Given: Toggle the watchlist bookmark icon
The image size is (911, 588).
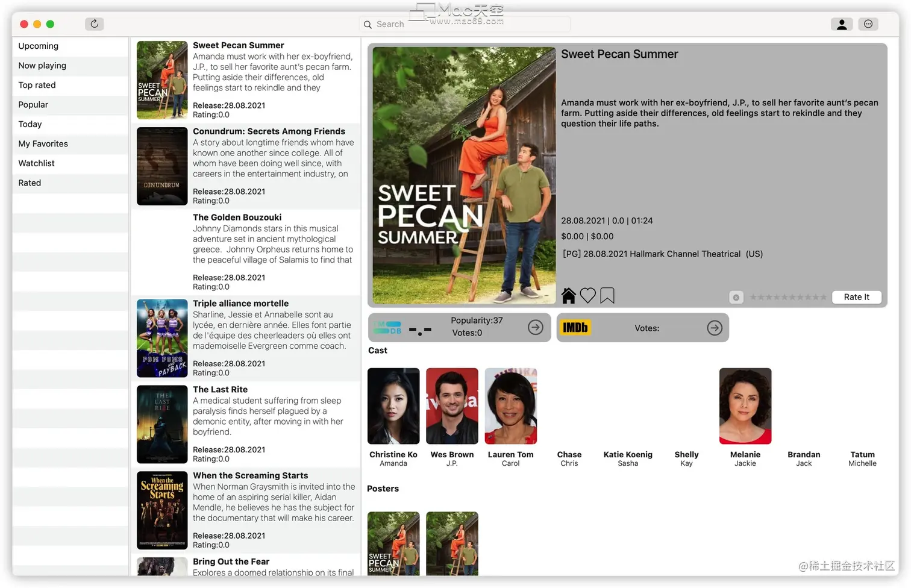Looking at the screenshot, I should (607, 296).
